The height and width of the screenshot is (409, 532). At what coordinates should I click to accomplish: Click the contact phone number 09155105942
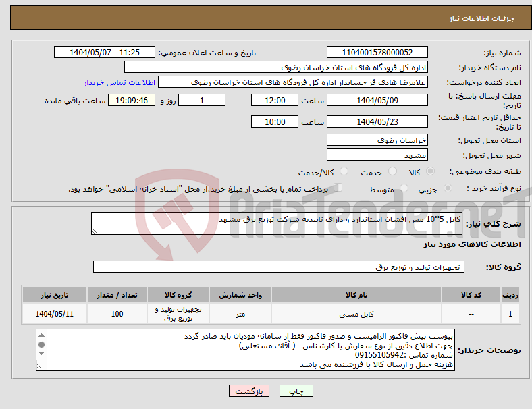point(380,355)
